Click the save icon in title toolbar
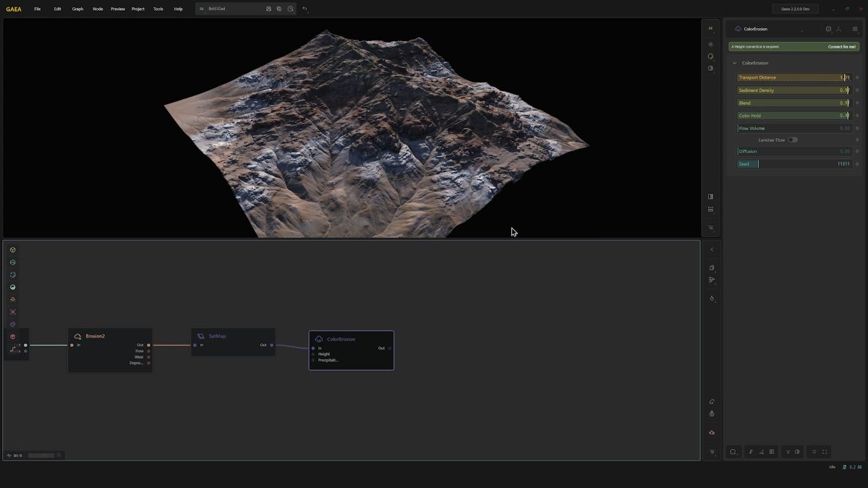The height and width of the screenshot is (488, 868). [x=268, y=9]
